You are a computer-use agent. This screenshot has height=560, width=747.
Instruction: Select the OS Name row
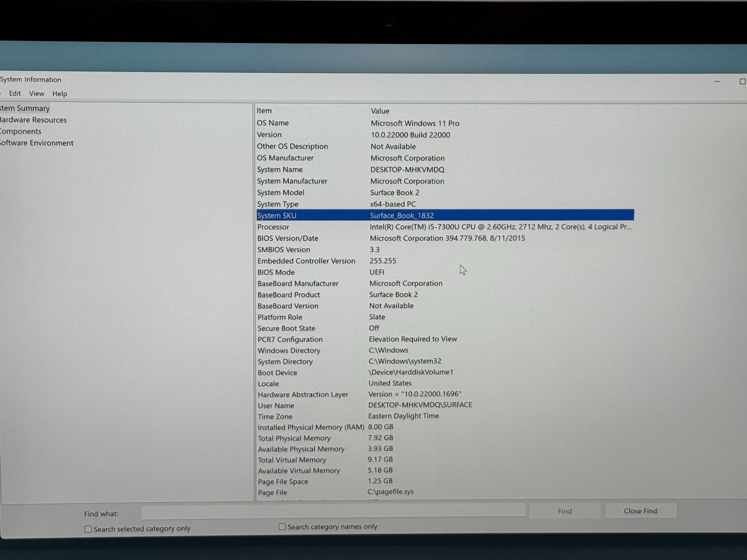pos(445,123)
